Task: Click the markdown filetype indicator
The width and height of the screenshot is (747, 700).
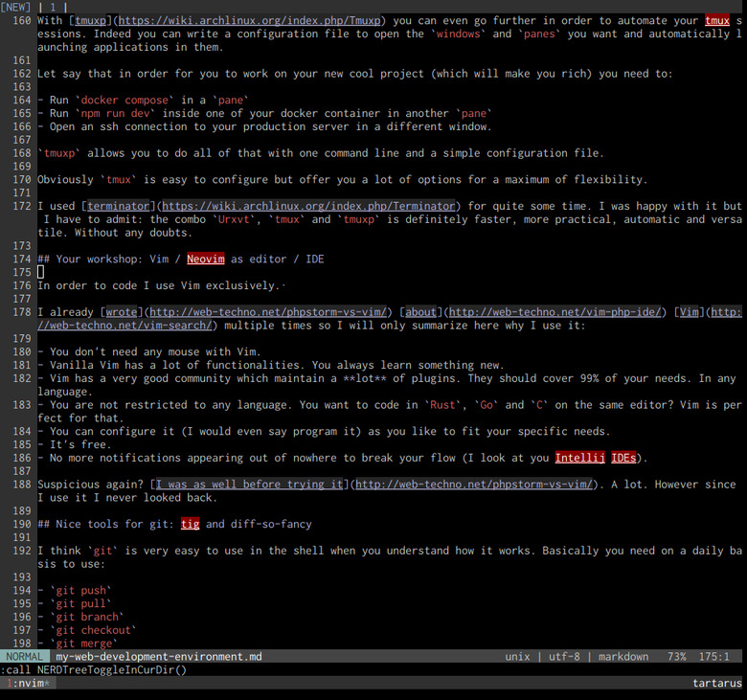Action: (x=623, y=657)
